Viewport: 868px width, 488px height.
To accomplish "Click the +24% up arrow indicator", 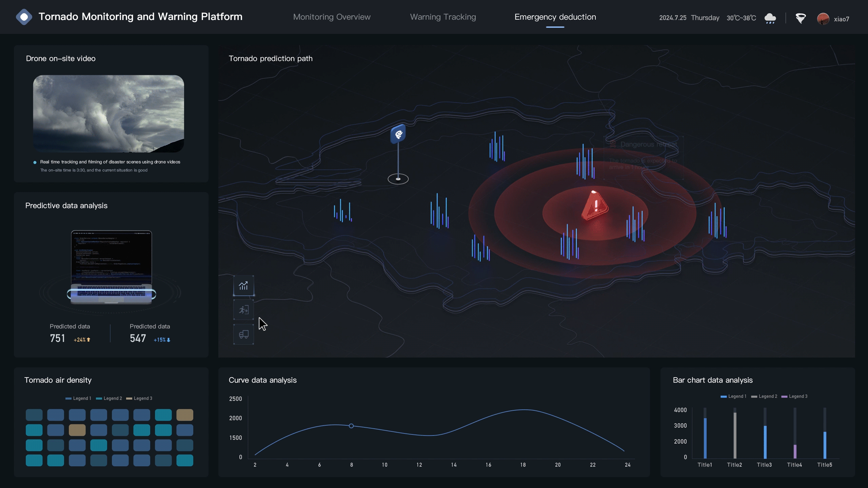I will coord(82,340).
